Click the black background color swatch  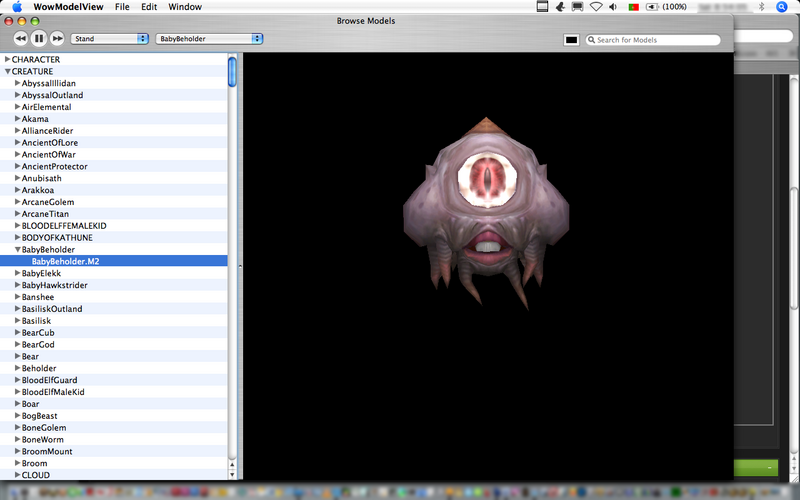coord(571,40)
